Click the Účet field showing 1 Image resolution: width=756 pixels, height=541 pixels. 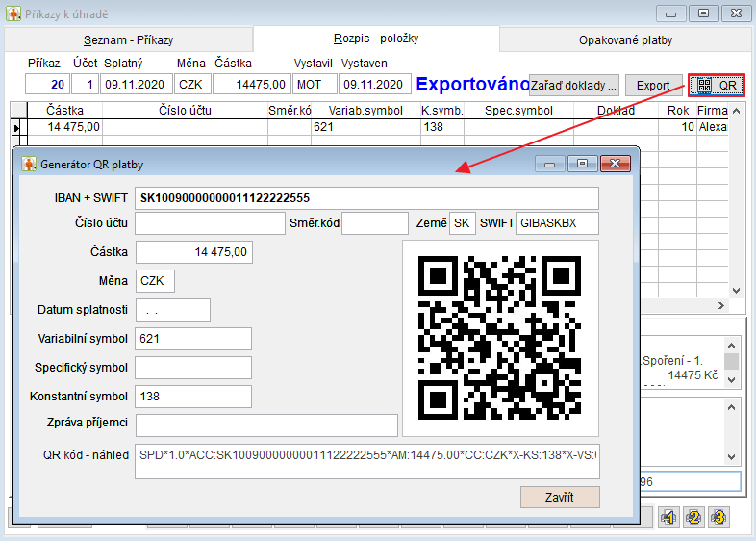point(86,85)
